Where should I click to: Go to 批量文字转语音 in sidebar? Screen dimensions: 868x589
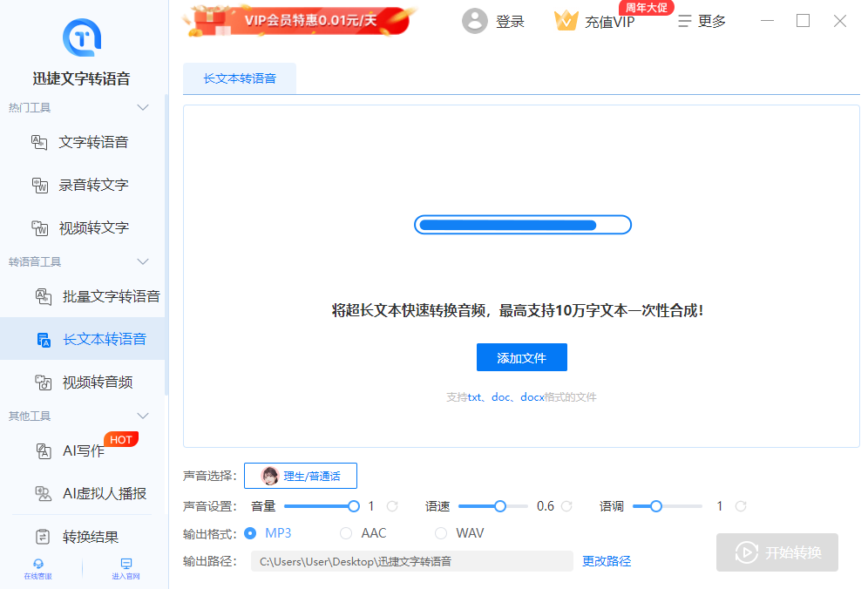(x=112, y=297)
